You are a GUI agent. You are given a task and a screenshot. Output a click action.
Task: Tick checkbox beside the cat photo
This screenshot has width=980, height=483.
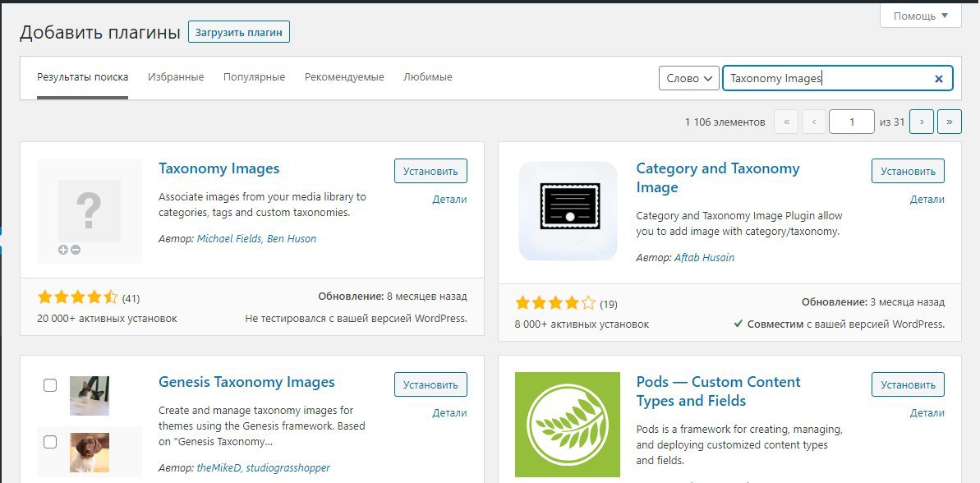coord(50,385)
